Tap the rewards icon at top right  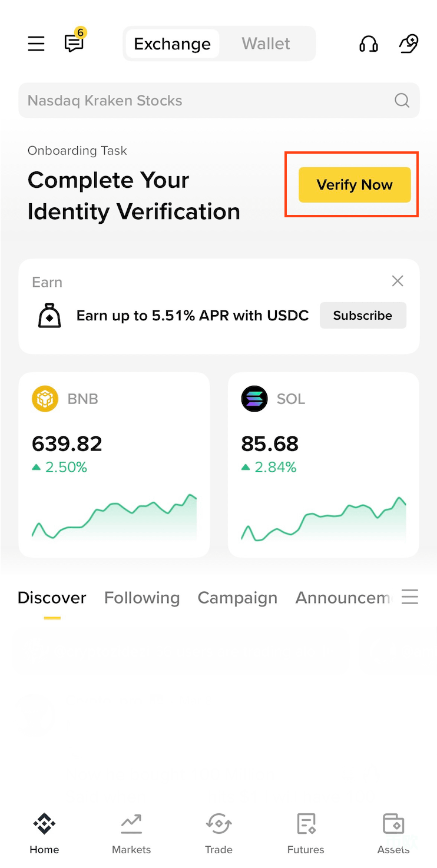coord(409,44)
